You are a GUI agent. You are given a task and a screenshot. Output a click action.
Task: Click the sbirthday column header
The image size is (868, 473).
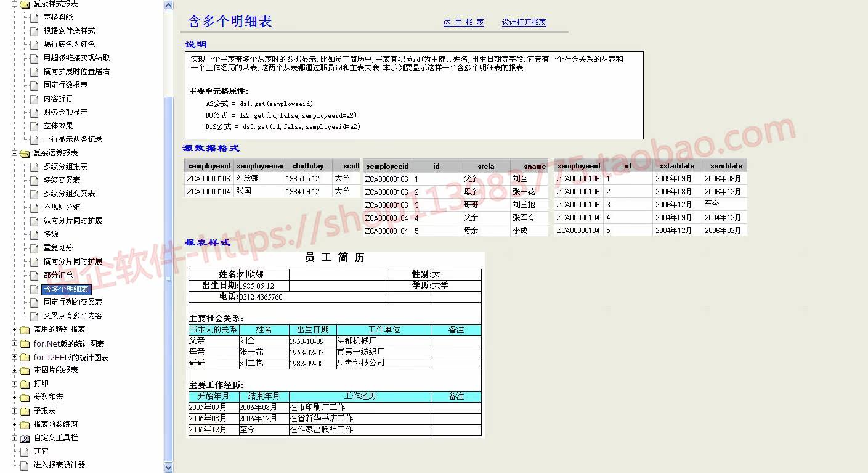[x=308, y=165]
